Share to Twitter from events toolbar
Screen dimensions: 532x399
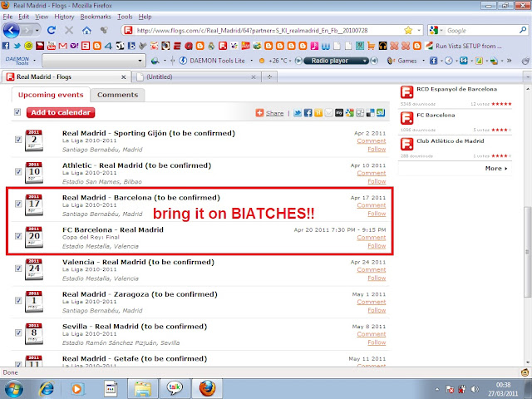(x=298, y=113)
